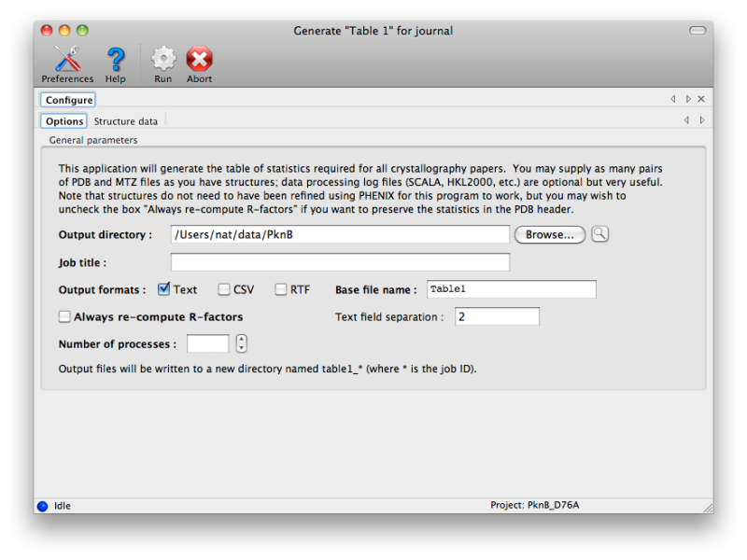
Task: Click up arrow on Number of processes stepper
Action: click(x=241, y=339)
